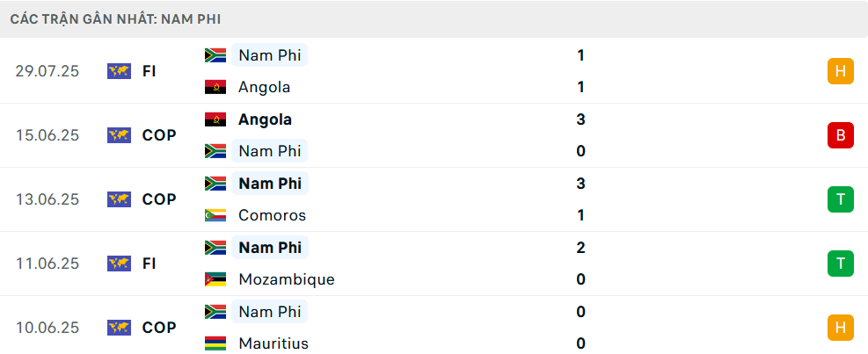This screenshot has height=354, width=868.
Task: Click the Mozambique flag icon
Action: [x=215, y=279]
